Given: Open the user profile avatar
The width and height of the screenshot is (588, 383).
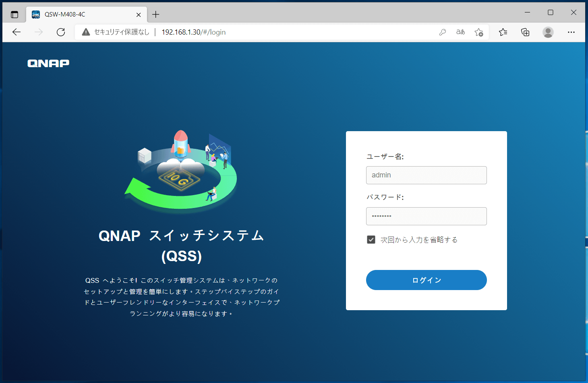Looking at the screenshot, I should tap(548, 32).
